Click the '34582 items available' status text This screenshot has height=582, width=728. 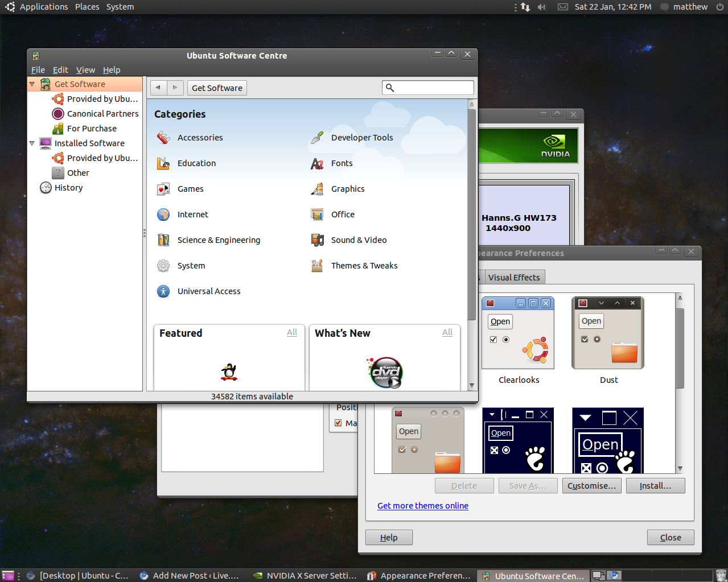coord(252,397)
